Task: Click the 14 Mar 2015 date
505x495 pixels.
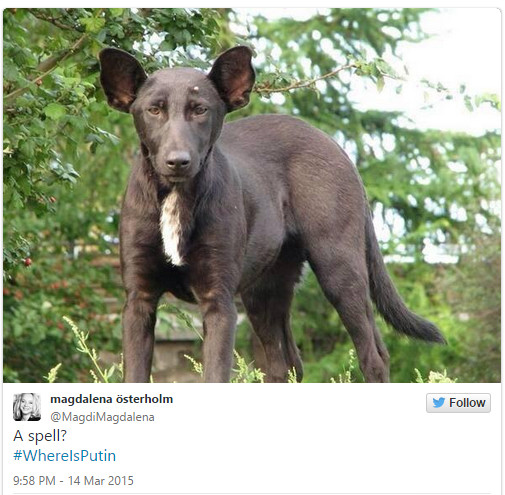Action: pos(101,480)
